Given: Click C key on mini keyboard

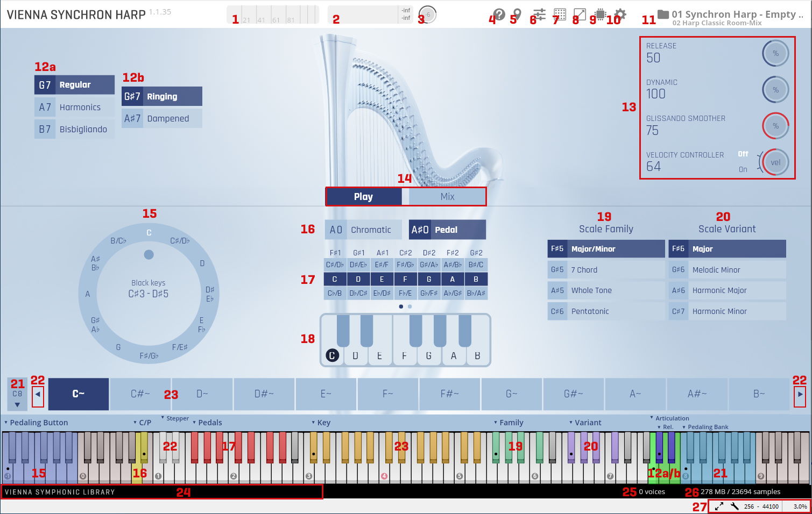Looking at the screenshot, I should point(332,355).
